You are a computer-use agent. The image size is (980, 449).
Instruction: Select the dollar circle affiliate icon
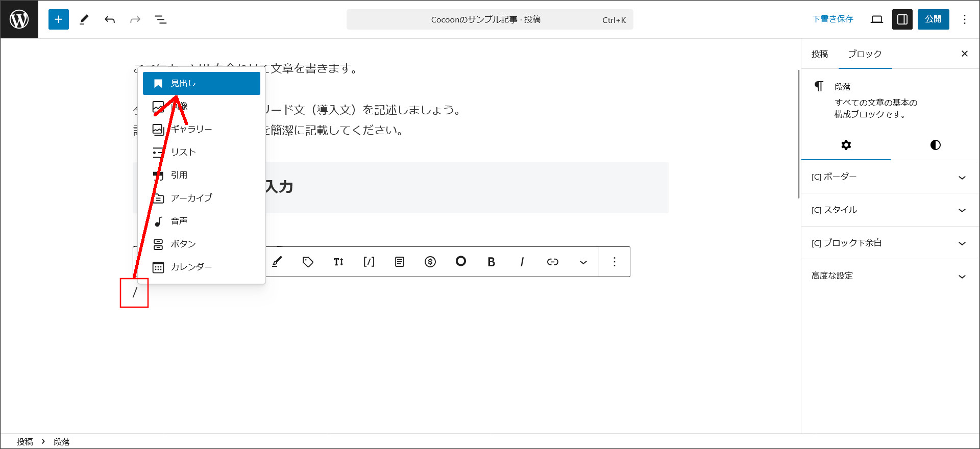pyautogui.click(x=430, y=262)
